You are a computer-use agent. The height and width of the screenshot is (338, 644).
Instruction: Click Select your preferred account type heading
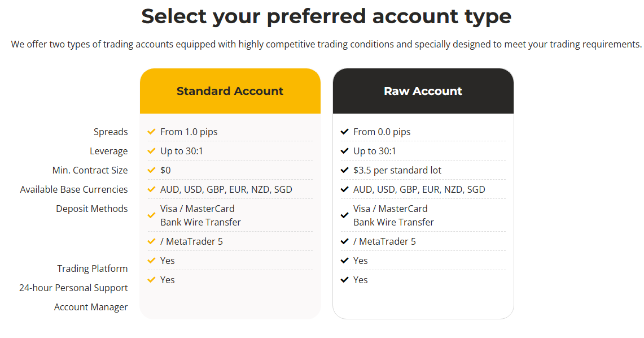tap(326, 16)
